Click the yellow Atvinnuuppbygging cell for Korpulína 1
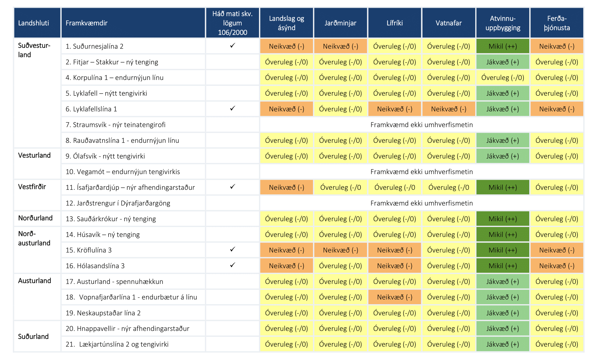This screenshot has height=364, width=600. click(x=502, y=77)
